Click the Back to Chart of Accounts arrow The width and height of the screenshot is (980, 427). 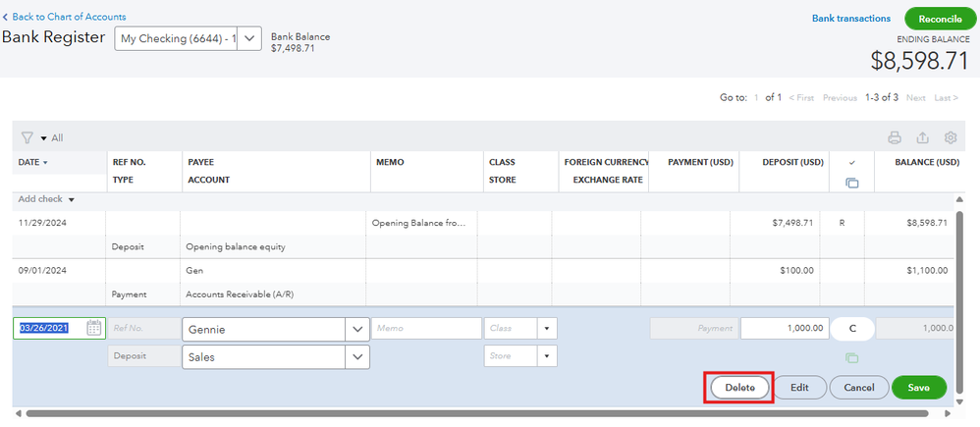click(x=7, y=17)
